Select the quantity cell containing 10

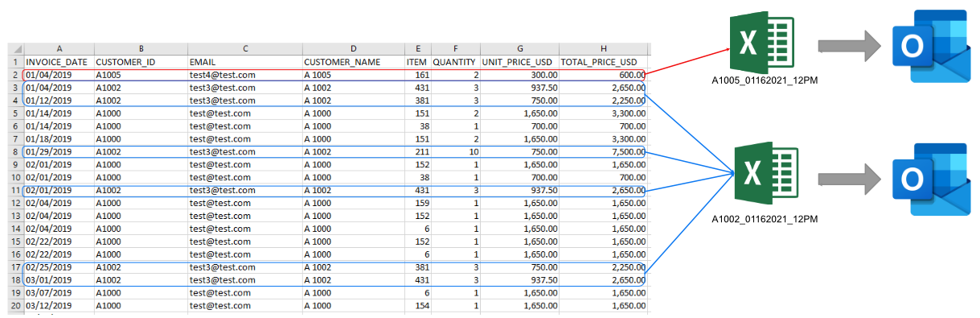(454, 151)
